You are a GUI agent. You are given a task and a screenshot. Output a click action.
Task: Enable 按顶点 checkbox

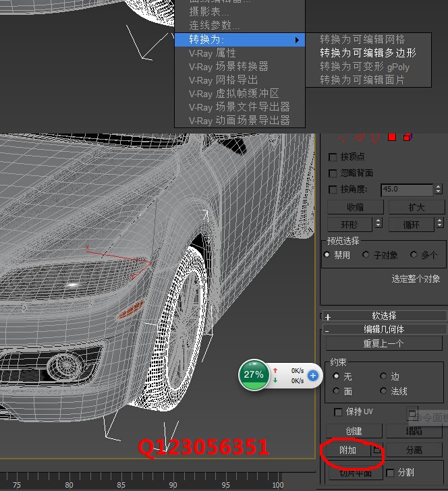[x=333, y=157]
